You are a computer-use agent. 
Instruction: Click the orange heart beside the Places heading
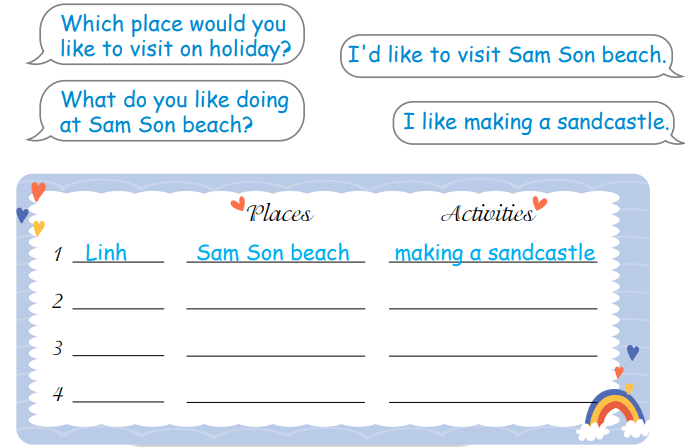point(238,205)
